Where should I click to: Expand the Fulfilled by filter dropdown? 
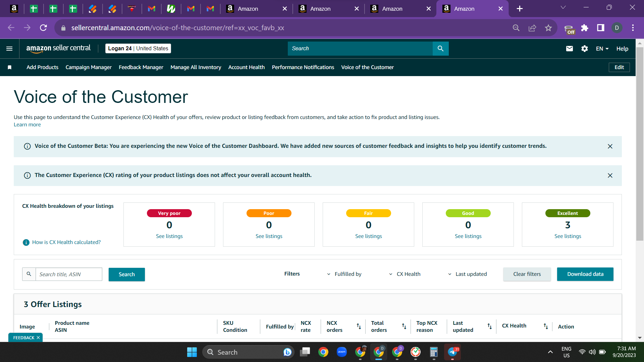[x=344, y=274]
